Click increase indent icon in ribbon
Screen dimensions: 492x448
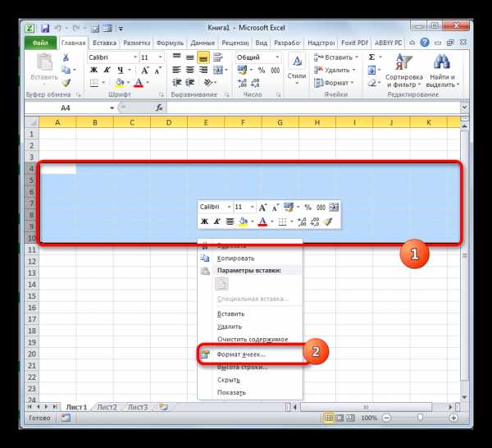(x=190, y=83)
